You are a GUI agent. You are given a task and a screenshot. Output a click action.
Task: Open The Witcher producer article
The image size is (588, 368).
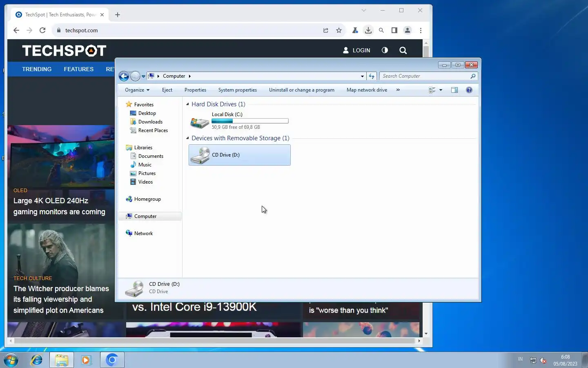(61, 299)
